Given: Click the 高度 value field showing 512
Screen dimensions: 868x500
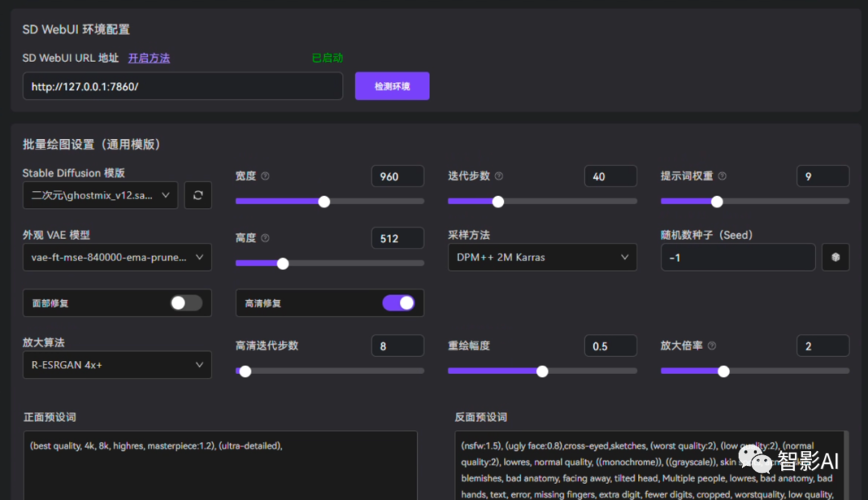Looking at the screenshot, I should [x=398, y=238].
